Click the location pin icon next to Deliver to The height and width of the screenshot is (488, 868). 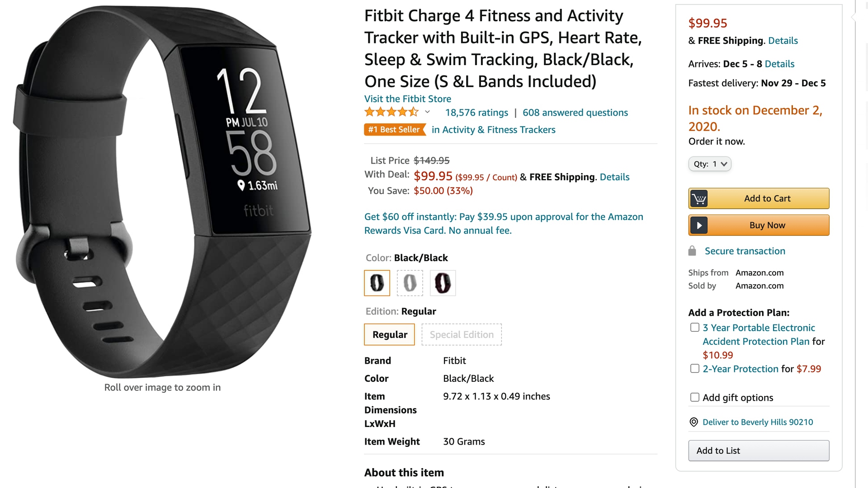coord(693,422)
